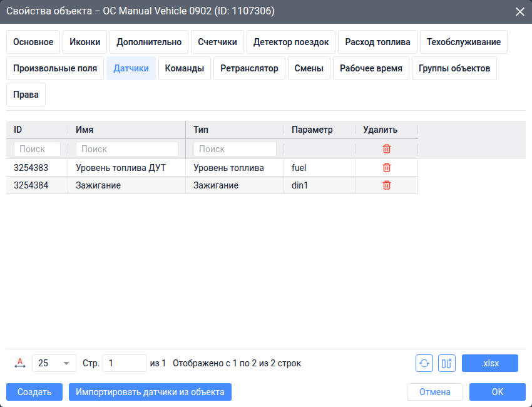The width and height of the screenshot is (532, 407).
Task: Focus the page number input field
Action: pos(125,363)
